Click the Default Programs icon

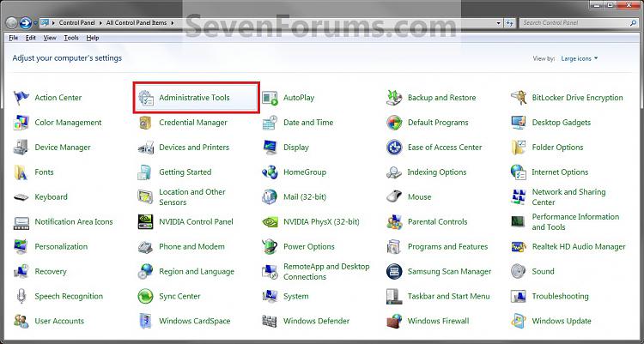click(394, 123)
